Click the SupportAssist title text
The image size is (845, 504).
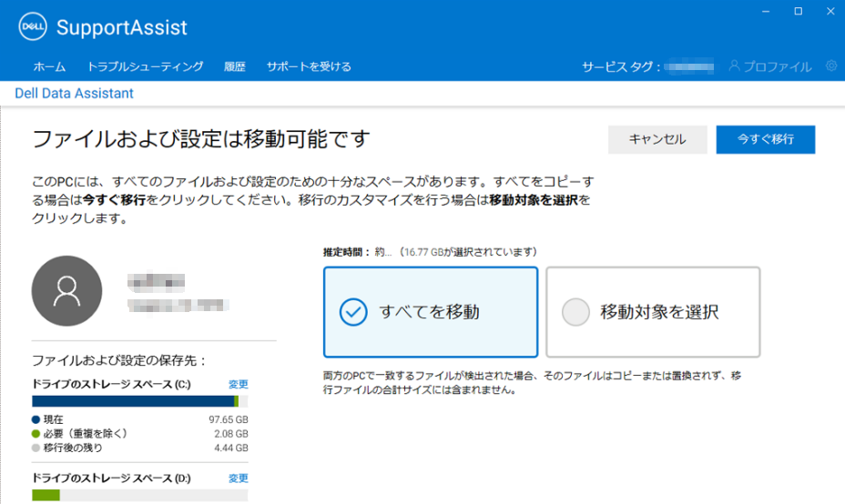pyautogui.click(x=122, y=27)
